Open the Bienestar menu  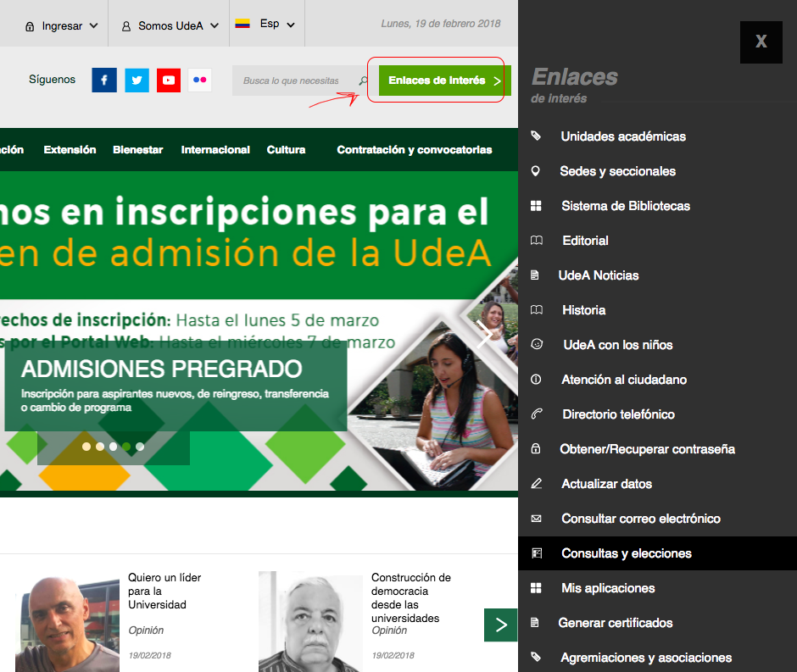pyautogui.click(x=137, y=150)
